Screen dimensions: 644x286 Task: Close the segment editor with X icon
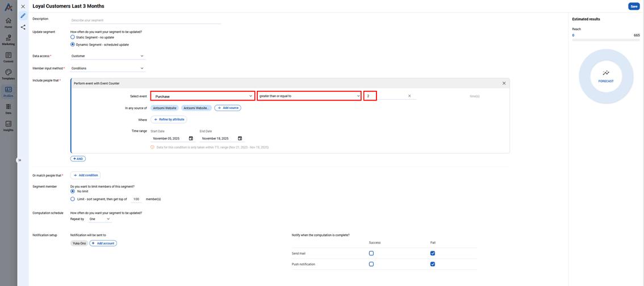(x=23, y=7)
